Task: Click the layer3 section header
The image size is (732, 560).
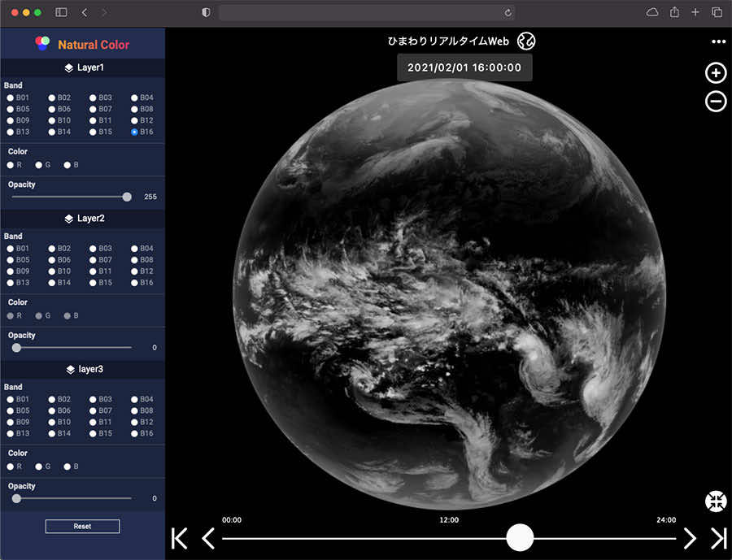Action: point(83,369)
